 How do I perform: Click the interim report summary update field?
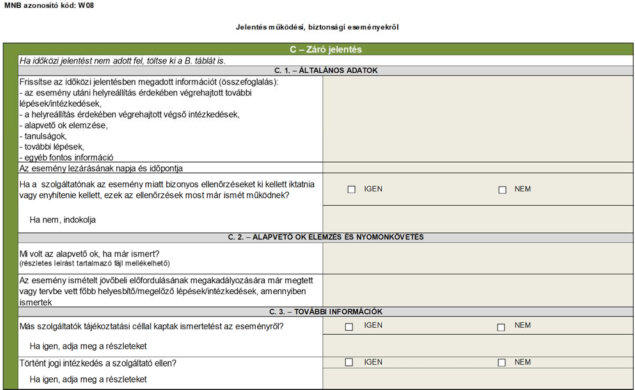point(478,119)
